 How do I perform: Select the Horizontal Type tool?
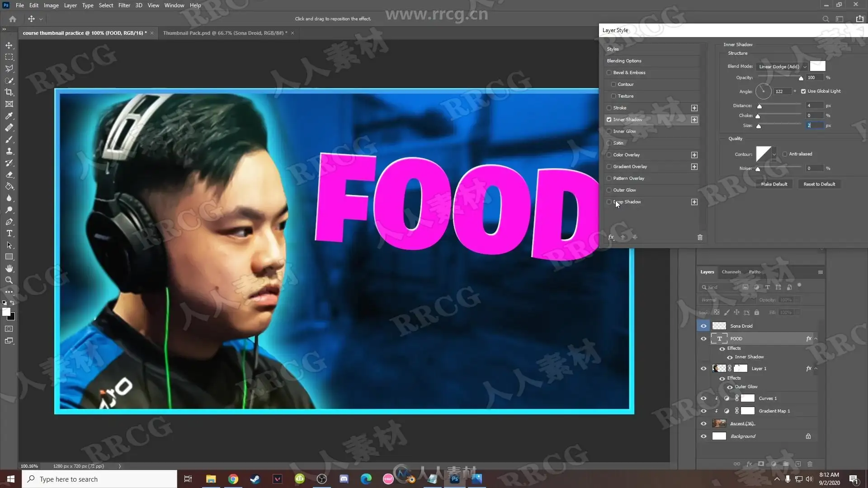(x=9, y=234)
